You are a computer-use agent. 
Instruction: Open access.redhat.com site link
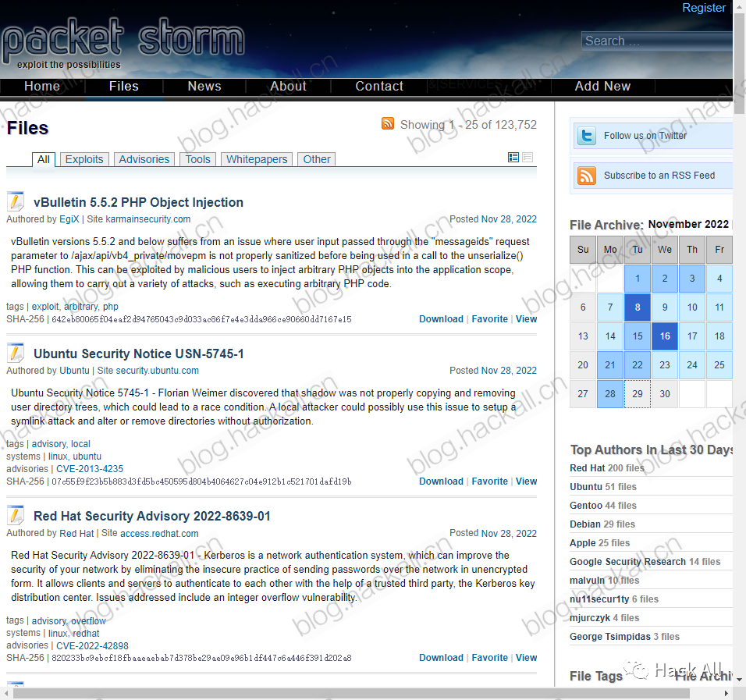point(159,534)
